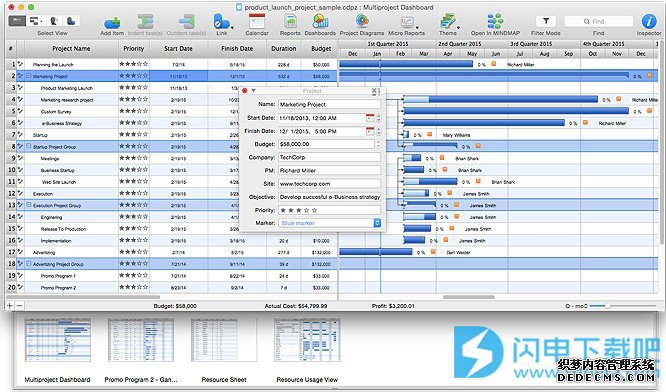This screenshot has height=392, width=666.
Task: Click the Duration column header
Action: pyautogui.click(x=284, y=48)
